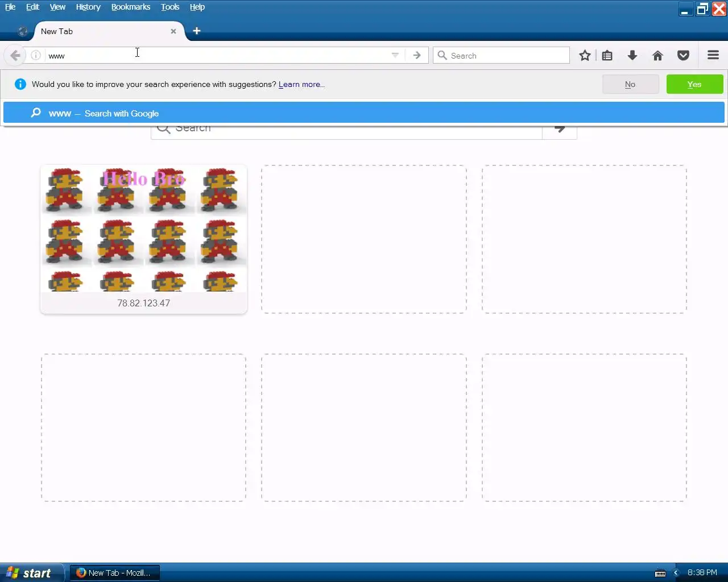Click the Go arrow in address bar
This screenshot has height=582, width=728.
pyautogui.click(x=417, y=55)
